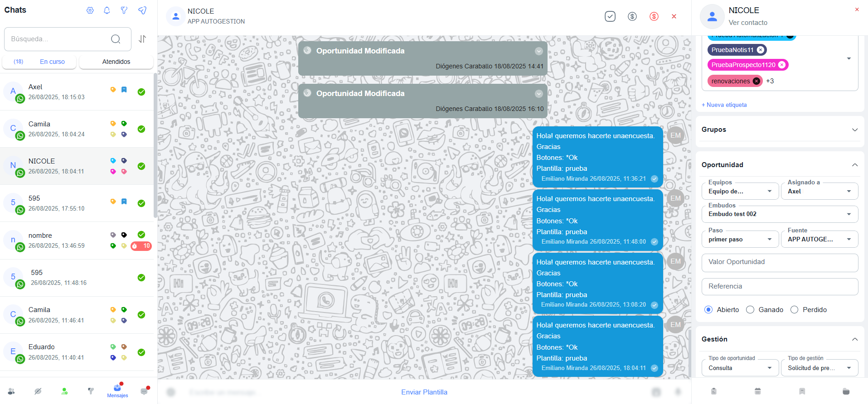
Task: Click Enviar Plantilla link
Action: click(424, 392)
